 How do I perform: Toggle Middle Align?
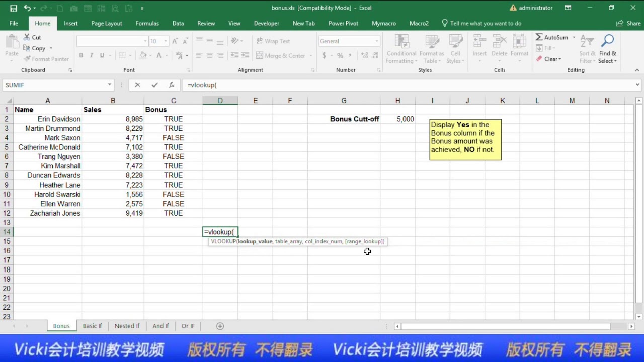click(210, 41)
